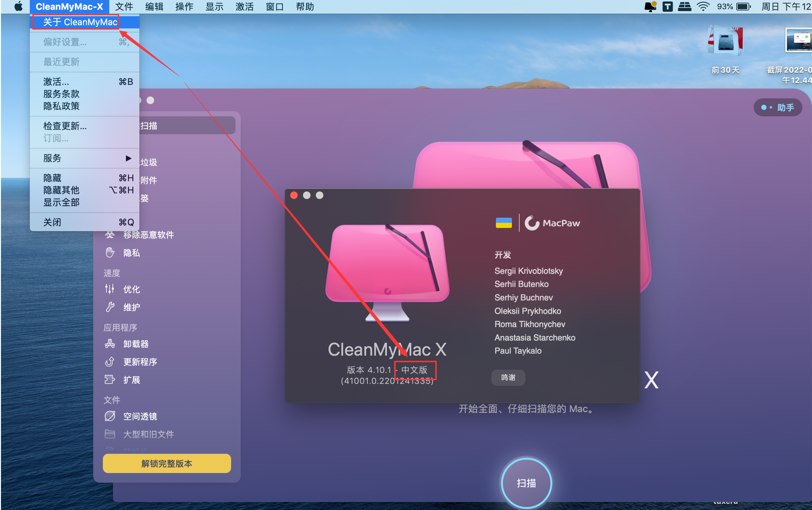Click the malware removal biohazard icon
This screenshot has height=510, width=812.
(110, 235)
